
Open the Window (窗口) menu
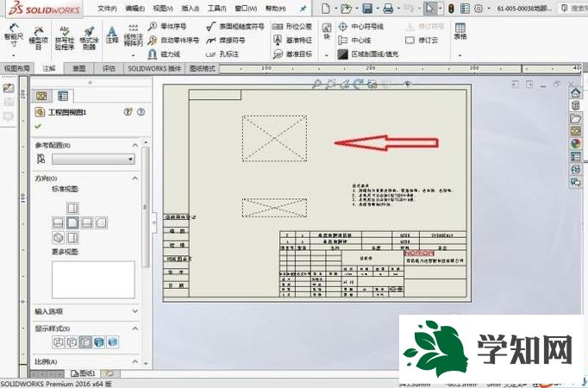point(246,9)
